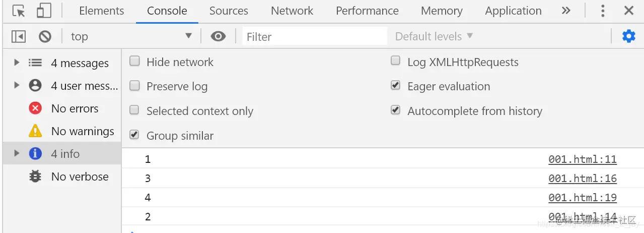Switch to the Network tab
Viewport: 644px width, 233px height.
(x=292, y=11)
